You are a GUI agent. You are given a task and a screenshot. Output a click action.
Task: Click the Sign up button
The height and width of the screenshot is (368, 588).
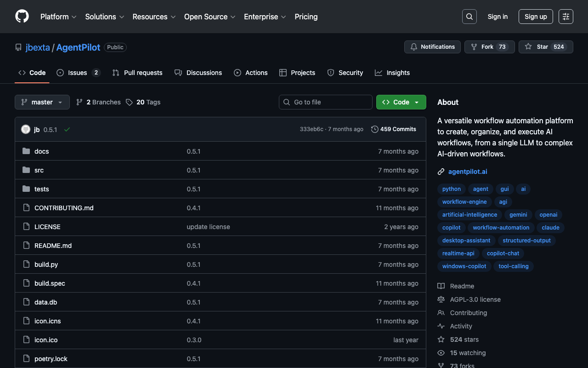coord(536,17)
